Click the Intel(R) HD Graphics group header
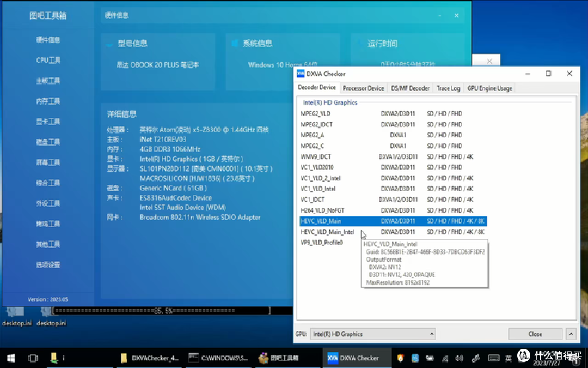This screenshot has width=588, height=368. [x=330, y=102]
